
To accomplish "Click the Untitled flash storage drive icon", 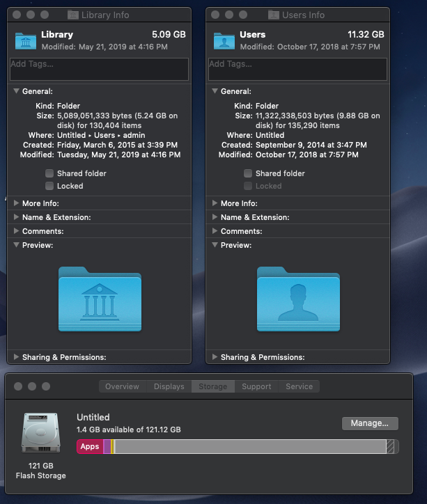I will [x=41, y=432].
